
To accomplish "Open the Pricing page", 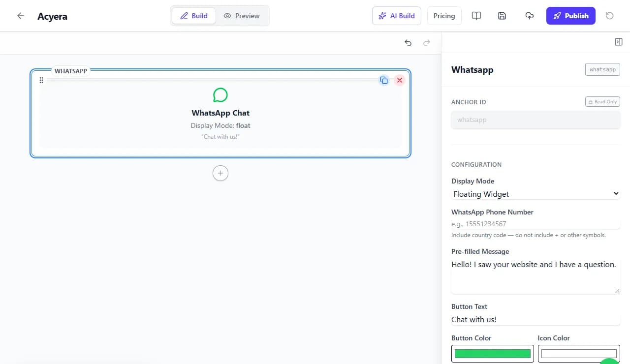I will (x=444, y=16).
